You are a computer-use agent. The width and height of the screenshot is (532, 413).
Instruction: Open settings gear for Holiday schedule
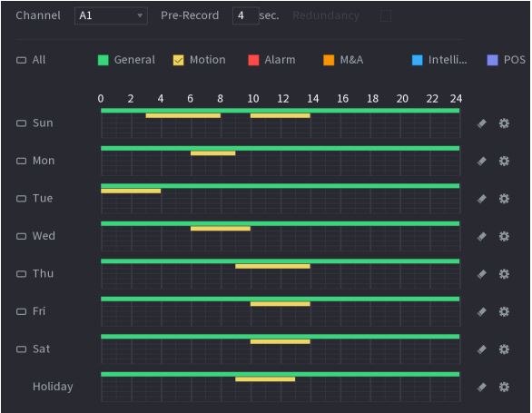pyautogui.click(x=504, y=387)
